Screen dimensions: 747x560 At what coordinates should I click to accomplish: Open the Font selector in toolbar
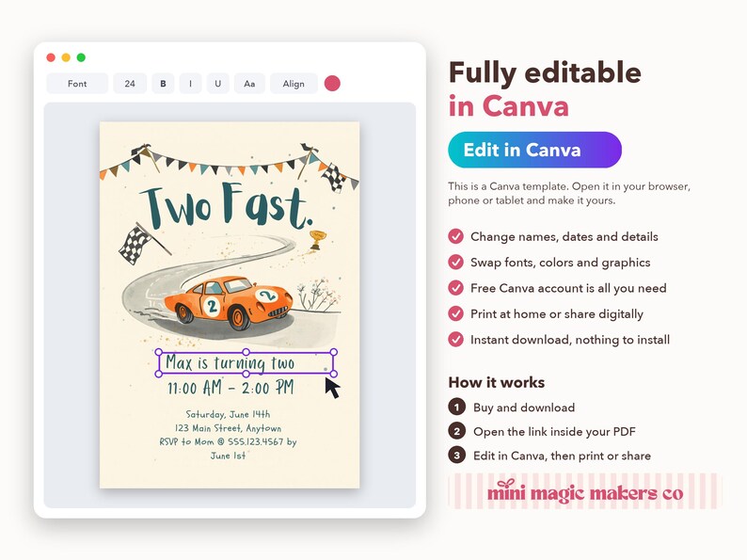click(77, 84)
